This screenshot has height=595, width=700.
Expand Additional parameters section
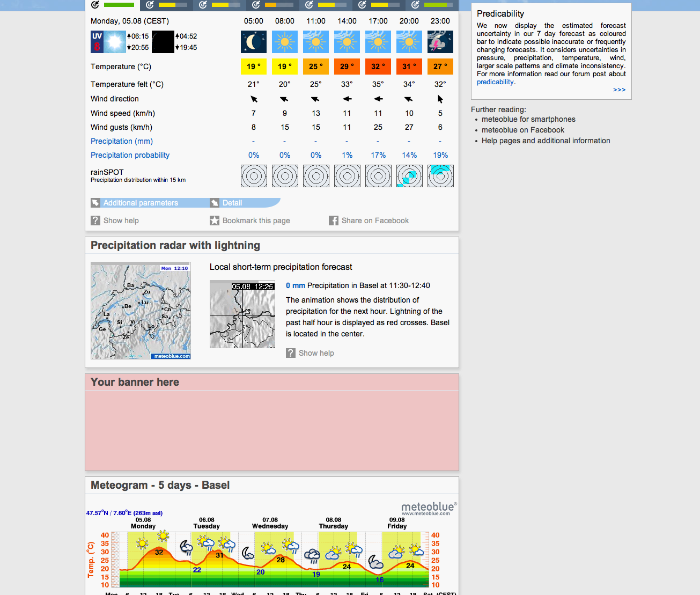tap(141, 203)
